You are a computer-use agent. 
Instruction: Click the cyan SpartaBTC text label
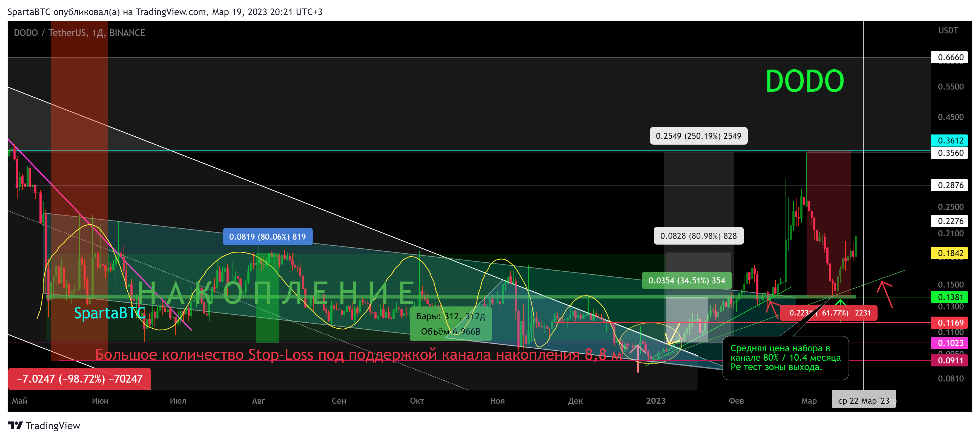coord(110,313)
